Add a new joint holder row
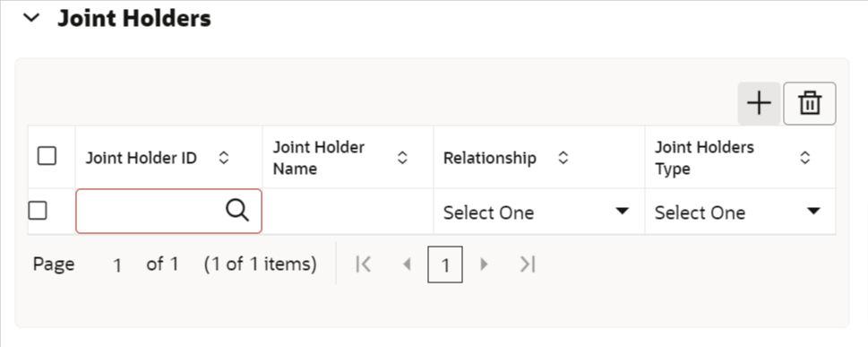Screen dimensions: 868x347 pyautogui.click(x=759, y=104)
